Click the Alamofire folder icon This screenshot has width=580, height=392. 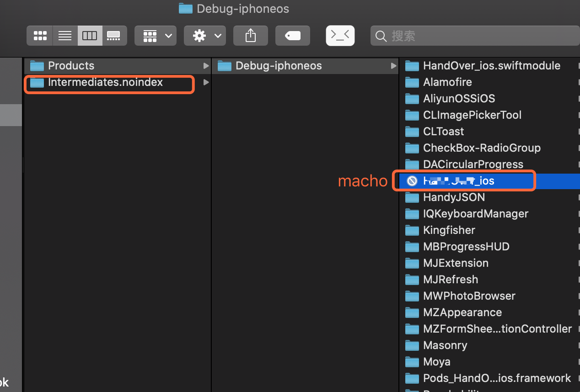pyautogui.click(x=412, y=82)
